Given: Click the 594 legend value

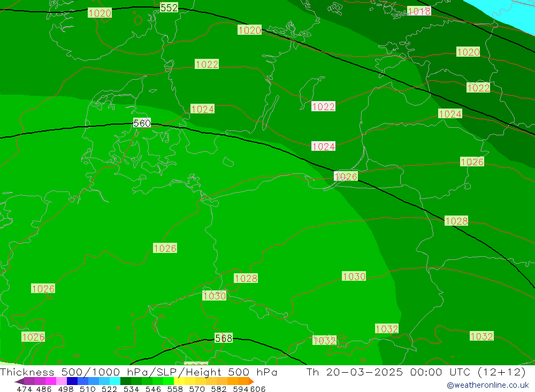Looking at the screenshot, I should pos(241,389).
